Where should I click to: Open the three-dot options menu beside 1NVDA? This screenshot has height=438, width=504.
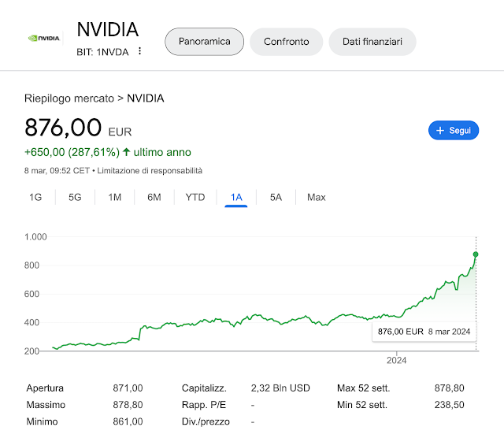pyautogui.click(x=140, y=51)
